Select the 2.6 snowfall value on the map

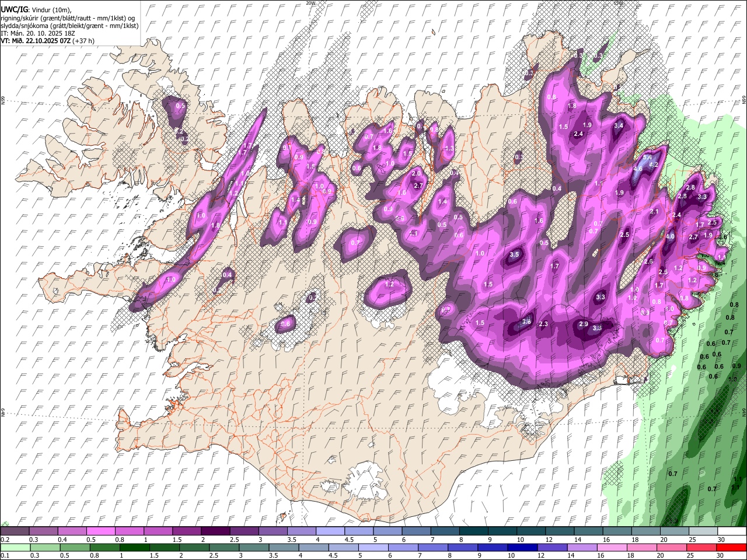[648, 261]
